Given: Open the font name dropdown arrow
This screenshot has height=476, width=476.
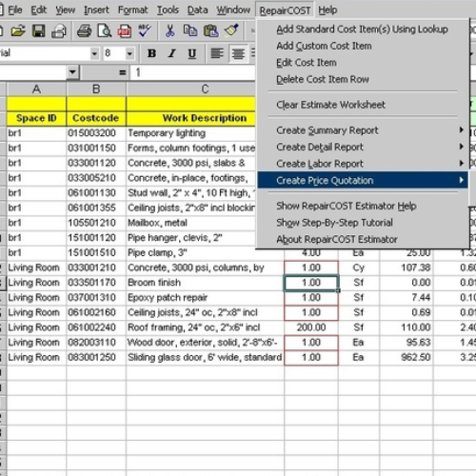Looking at the screenshot, I should pyautogui.click(x=94, y=53).
